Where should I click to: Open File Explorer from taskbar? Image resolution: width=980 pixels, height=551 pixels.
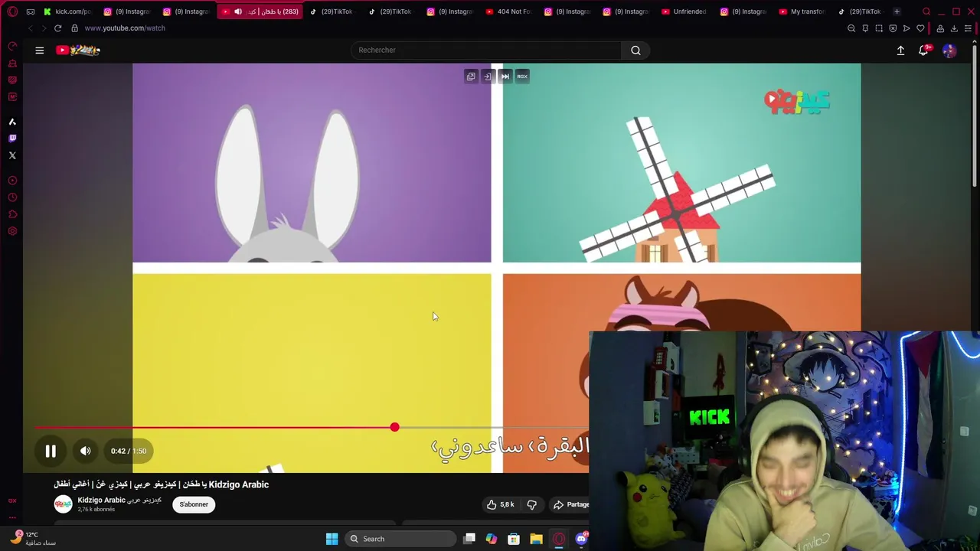pos(536,539)
